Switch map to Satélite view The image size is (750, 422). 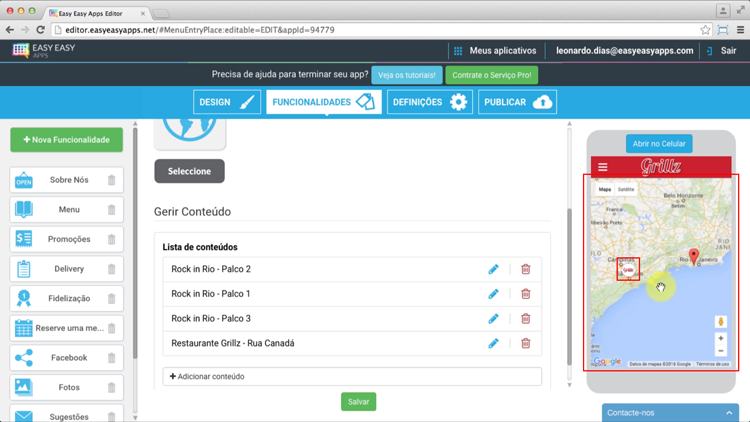626,189
